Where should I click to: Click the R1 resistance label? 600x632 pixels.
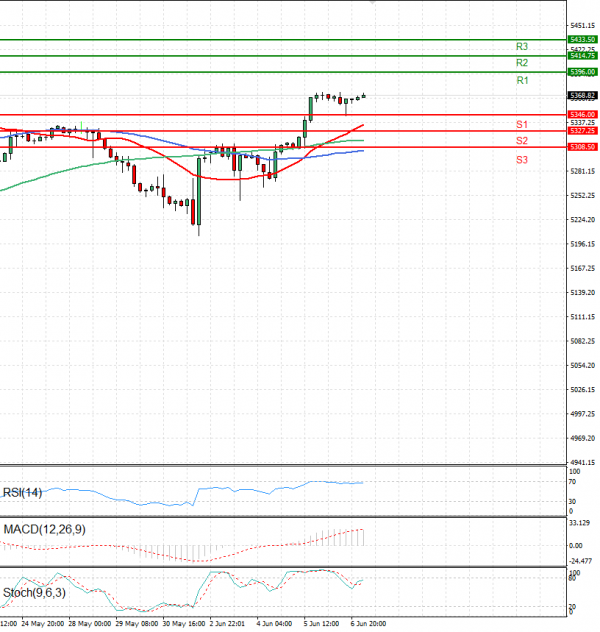[522, 81]
